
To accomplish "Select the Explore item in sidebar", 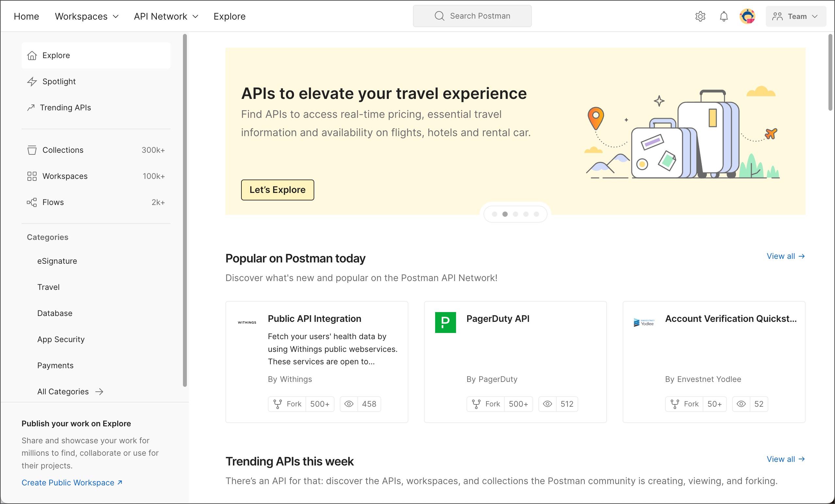I will (96, 55).
